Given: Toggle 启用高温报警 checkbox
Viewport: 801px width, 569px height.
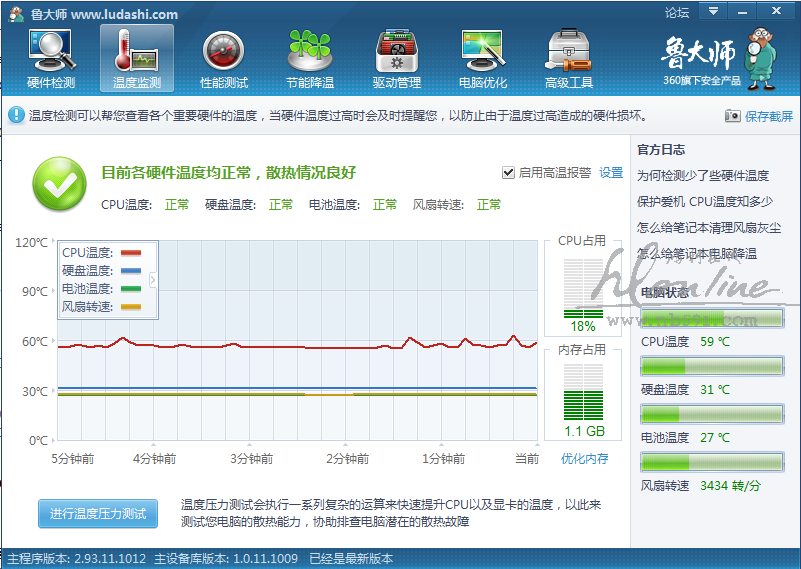Looking at the screenshot, I should 508,173.
